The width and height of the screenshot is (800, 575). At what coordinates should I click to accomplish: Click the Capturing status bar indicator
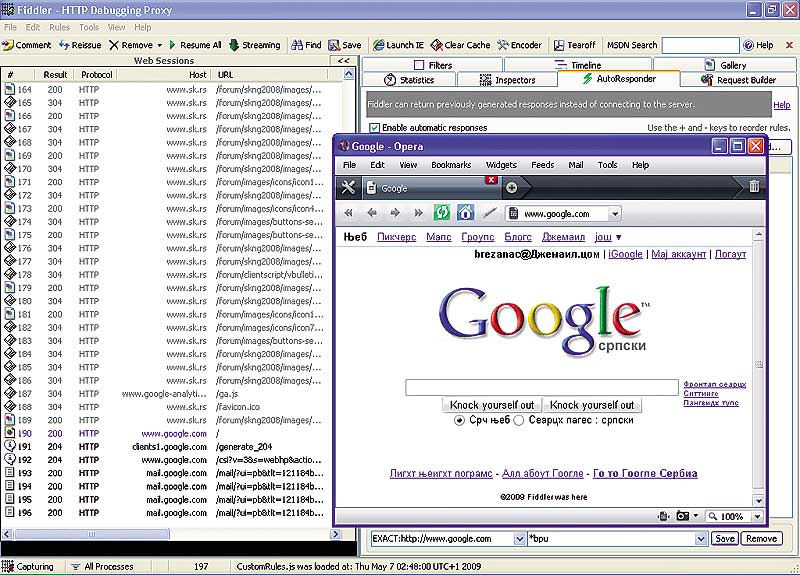pos(28,566)
